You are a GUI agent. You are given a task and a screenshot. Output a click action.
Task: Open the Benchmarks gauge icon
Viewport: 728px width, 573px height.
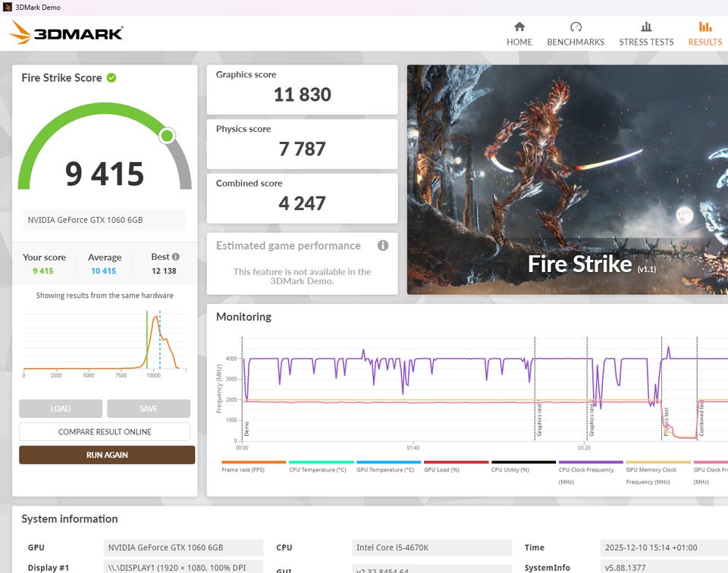(x=576, y=27)
